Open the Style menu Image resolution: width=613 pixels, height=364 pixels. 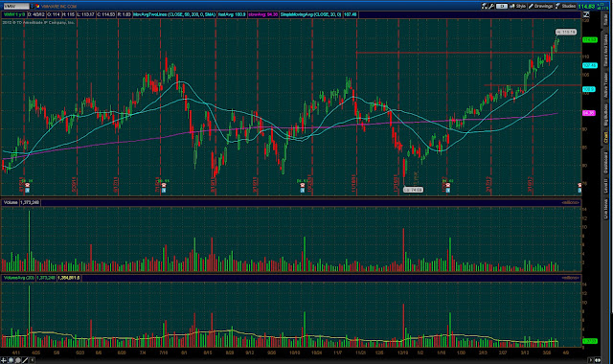coord(518,6)
